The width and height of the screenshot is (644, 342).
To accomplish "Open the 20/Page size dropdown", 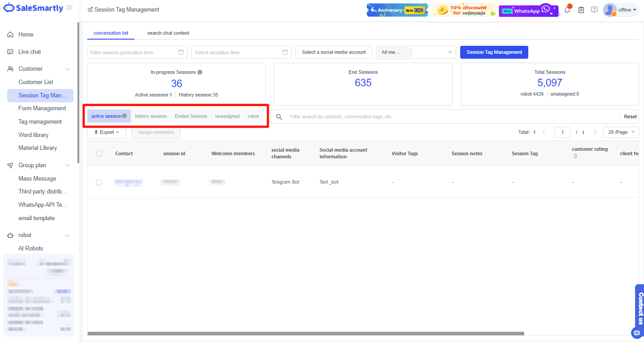I will point(620,132).
